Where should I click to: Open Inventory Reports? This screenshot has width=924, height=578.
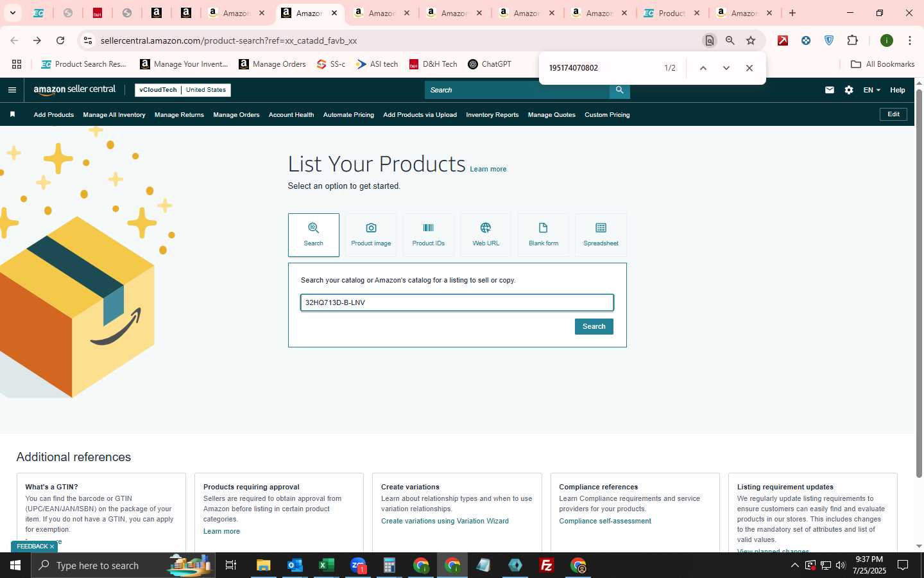(492, 115)
